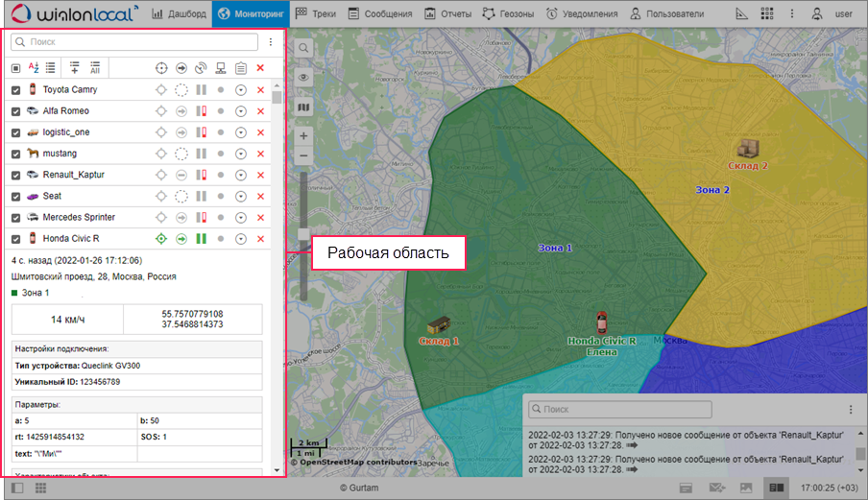This screenshot has height=500, width=868.
Task: Open the distance measuring tools icon
Action: 741,13
